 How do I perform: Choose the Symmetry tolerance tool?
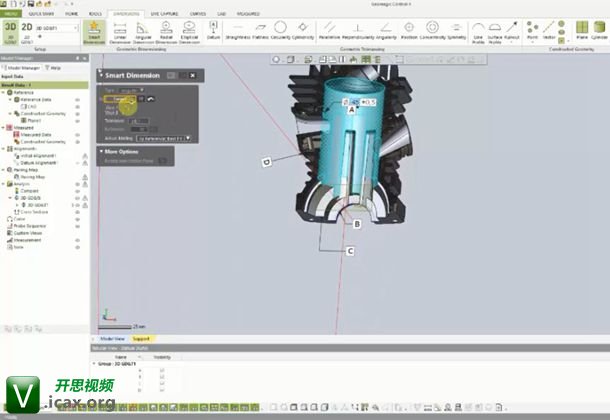[x=456, y=30]
